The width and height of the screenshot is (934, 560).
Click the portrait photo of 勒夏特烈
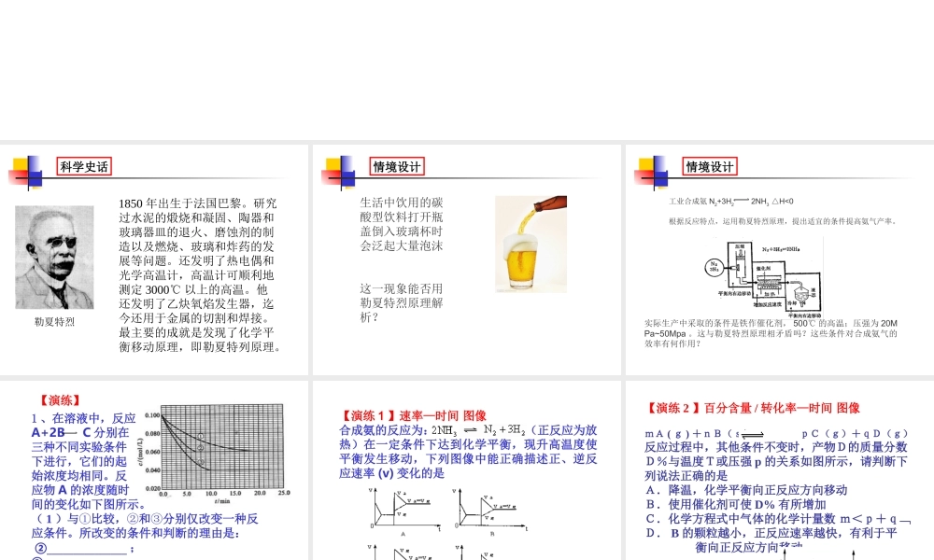pos(54,257)
